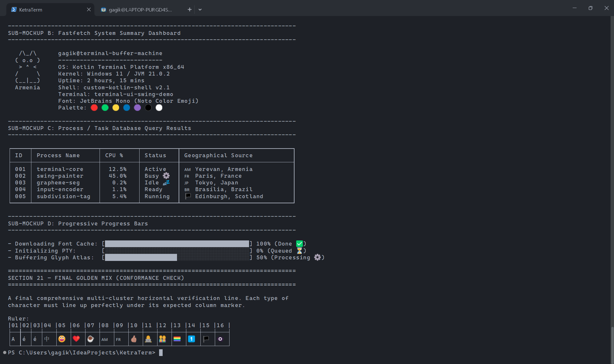Click the ASCII cat art above Armenia
Image resolution: width=614 pixels, height=364 pixels.
click(x=28, y=67)
